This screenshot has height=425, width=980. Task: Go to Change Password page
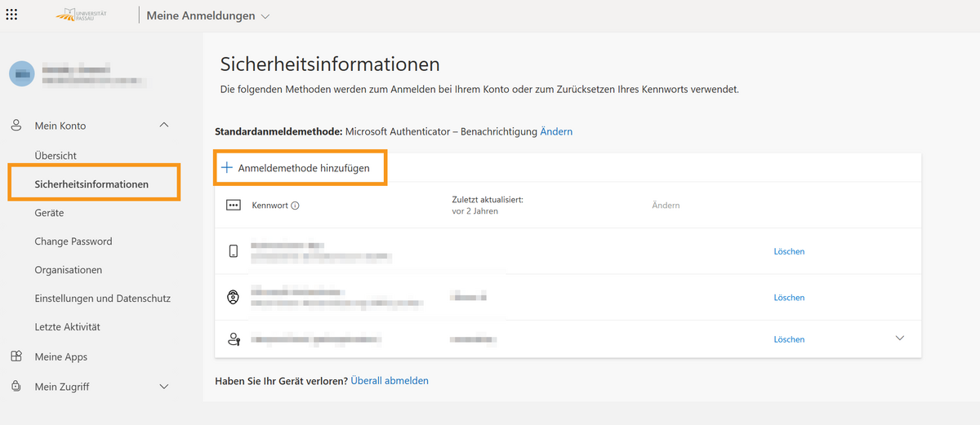(73, 241)
